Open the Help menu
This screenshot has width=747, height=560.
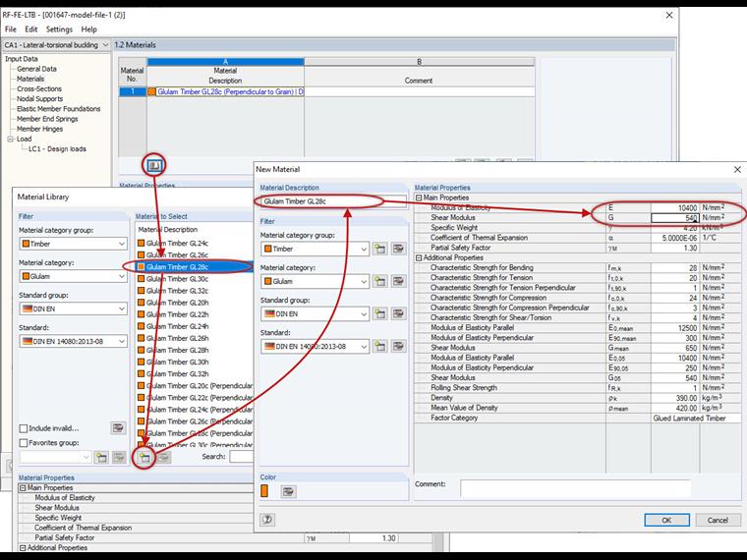coord(88,29)
